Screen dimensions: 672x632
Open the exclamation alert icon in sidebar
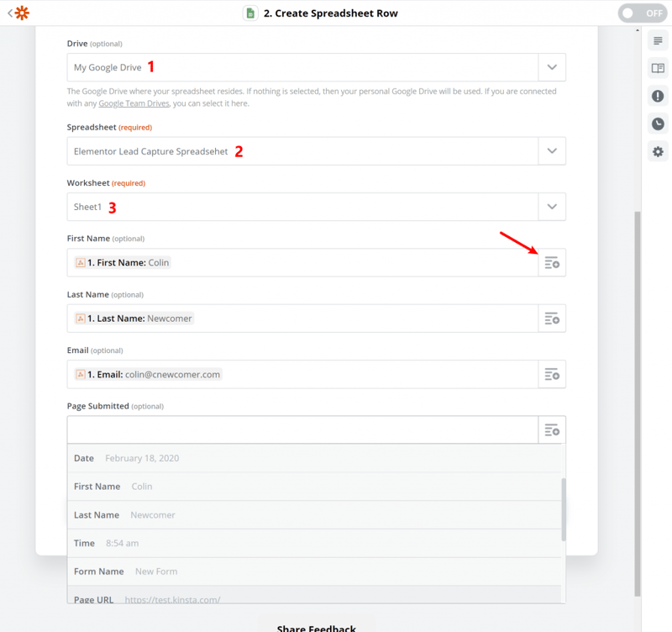click(x=658, y=96)
